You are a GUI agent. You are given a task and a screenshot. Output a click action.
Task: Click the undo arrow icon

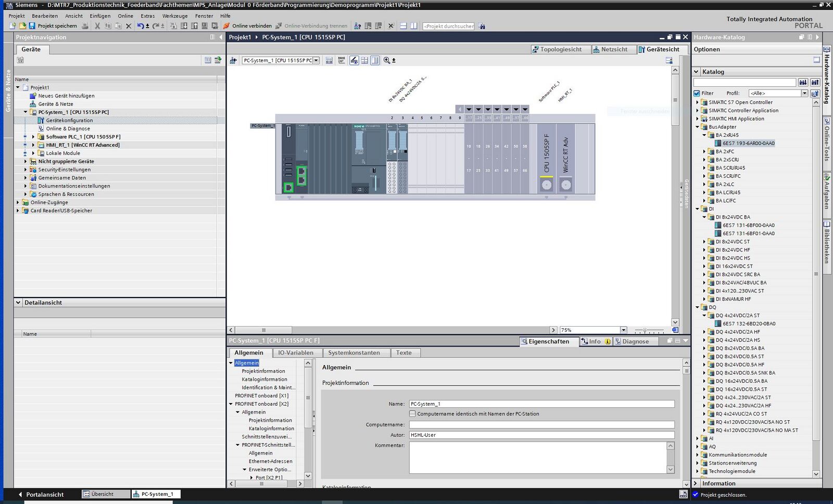[141, 26]
